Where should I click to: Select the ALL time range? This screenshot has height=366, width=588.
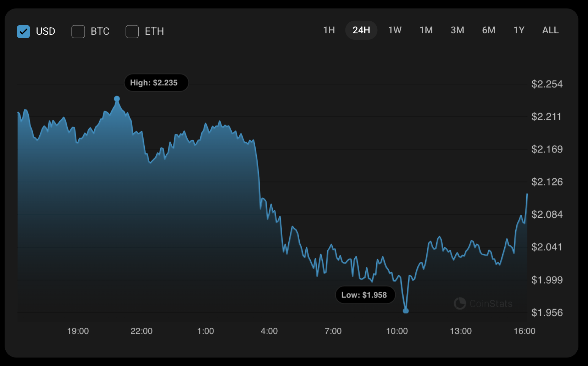click(550, 30)
